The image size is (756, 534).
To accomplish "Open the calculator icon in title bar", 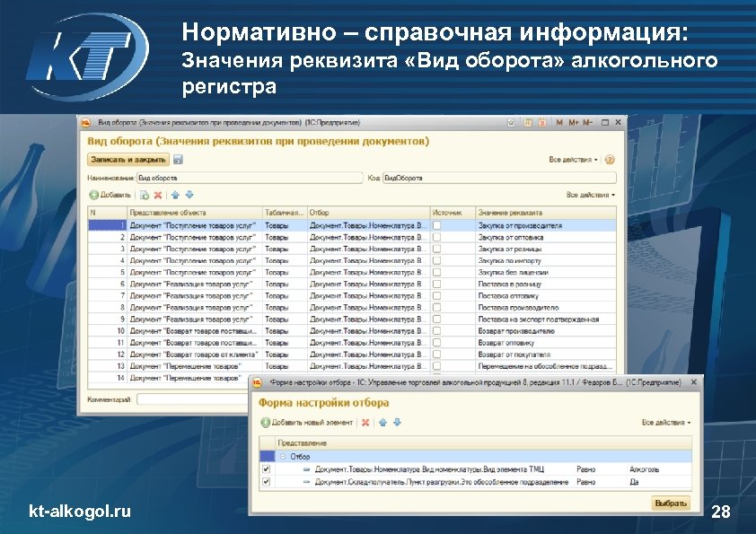I will [x=528, y=123].
